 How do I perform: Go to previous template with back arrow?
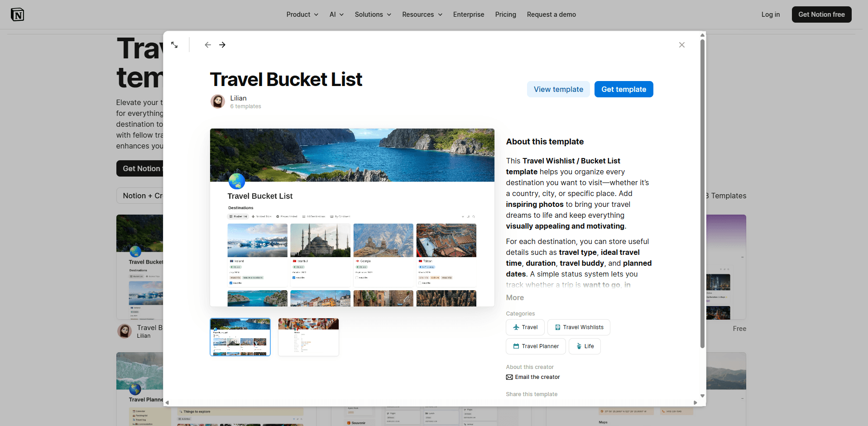coord(208,45)
